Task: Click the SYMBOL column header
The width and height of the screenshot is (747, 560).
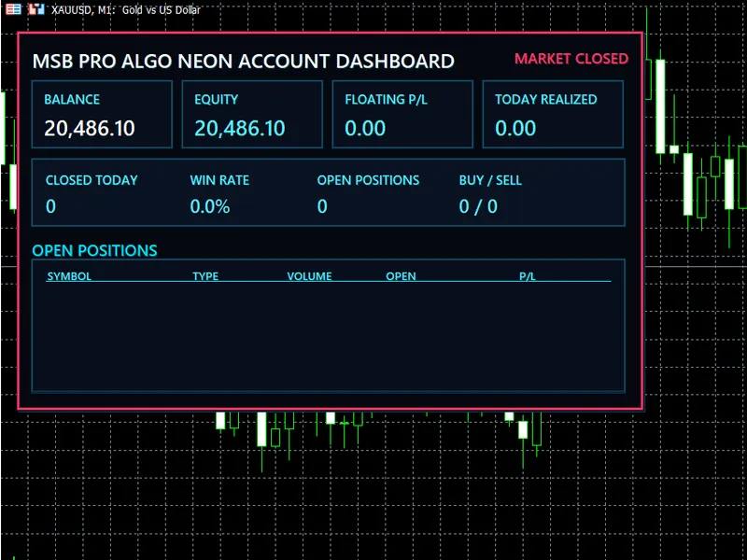Action: click(69, 276)
